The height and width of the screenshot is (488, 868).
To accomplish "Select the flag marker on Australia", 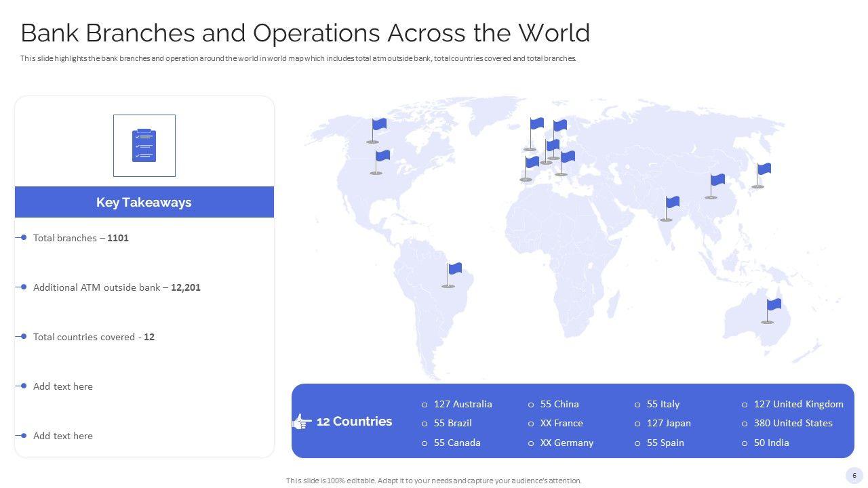I will tap(770, 311).
